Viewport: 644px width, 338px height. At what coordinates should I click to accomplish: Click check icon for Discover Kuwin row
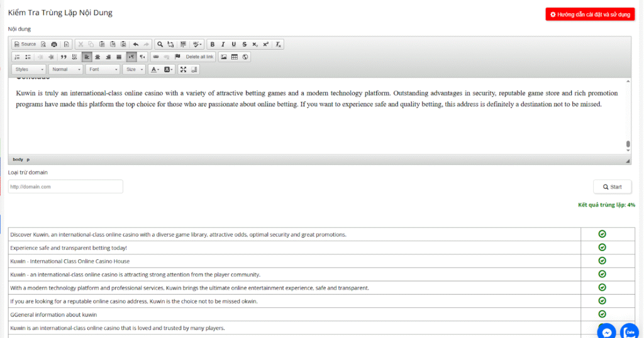coord(602,234)
